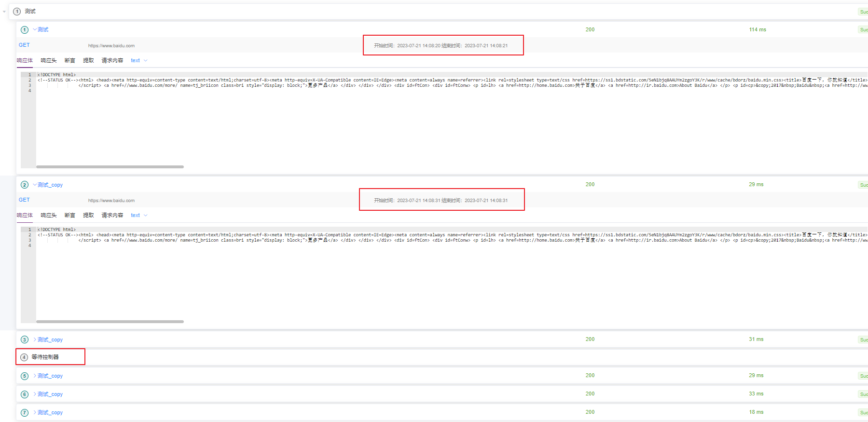Click status code 200 in step 7
868x422 pixels.
click(590, 412)
